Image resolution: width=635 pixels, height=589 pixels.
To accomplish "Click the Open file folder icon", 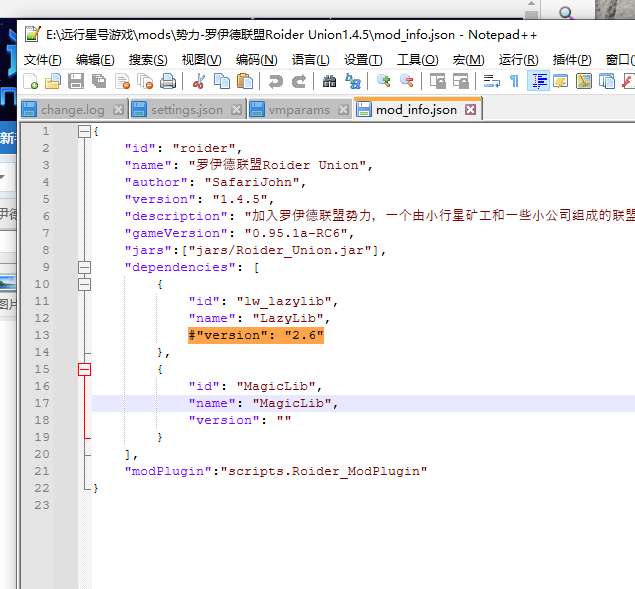I will pyautogui.click(x=53, y=81).
